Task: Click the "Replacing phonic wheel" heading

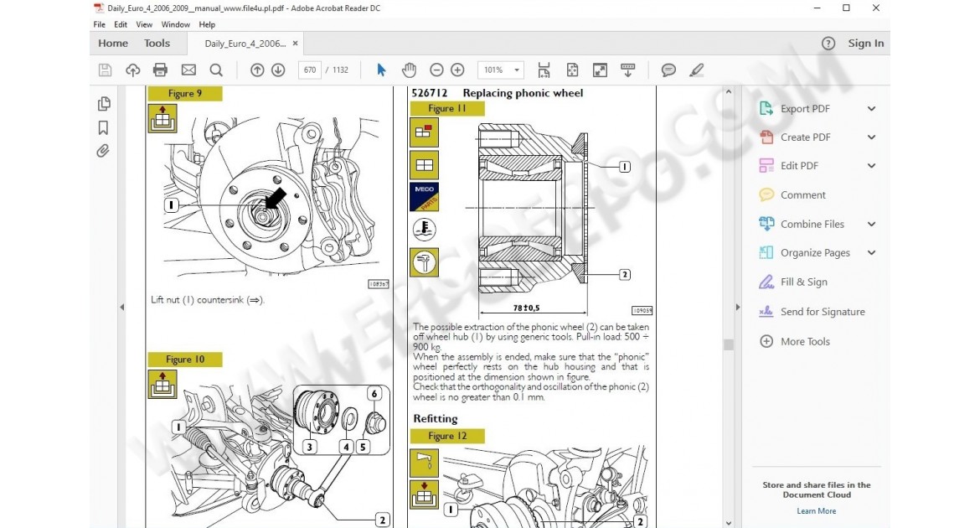Action: 523,93
